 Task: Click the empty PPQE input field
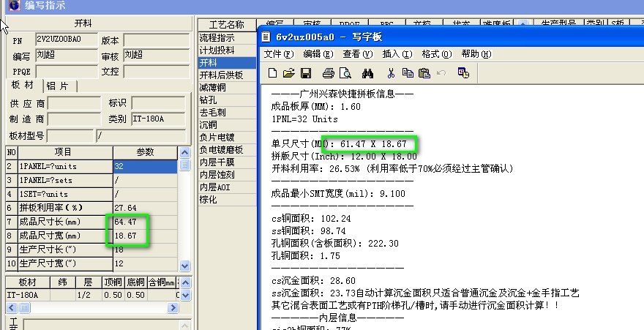[x=67, y=71]
